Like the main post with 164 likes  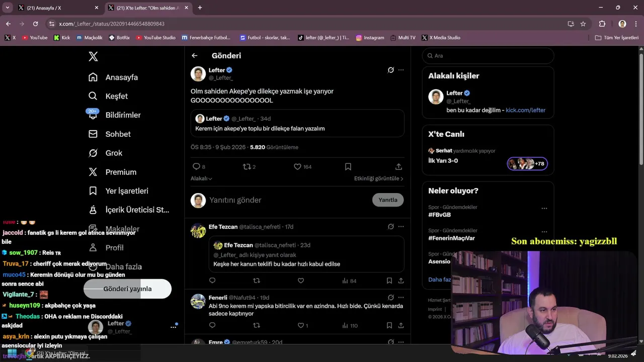(302, 166)
